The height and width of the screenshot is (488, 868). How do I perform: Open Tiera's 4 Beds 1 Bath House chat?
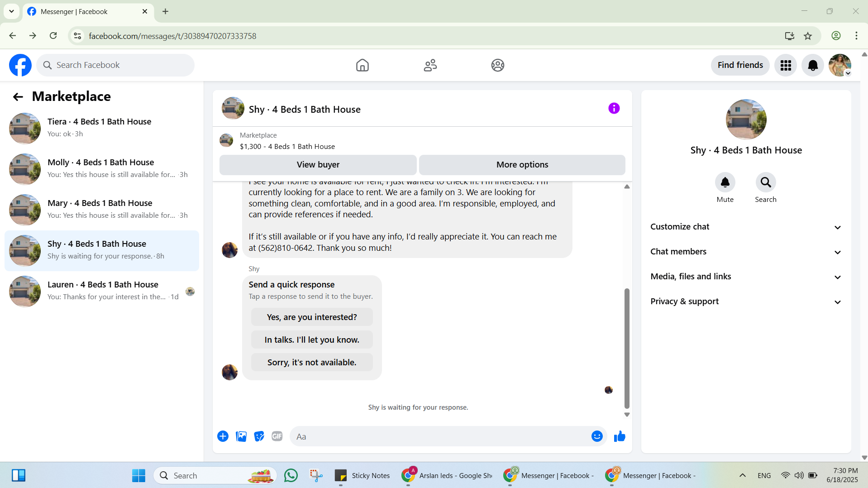click(102, 129)
